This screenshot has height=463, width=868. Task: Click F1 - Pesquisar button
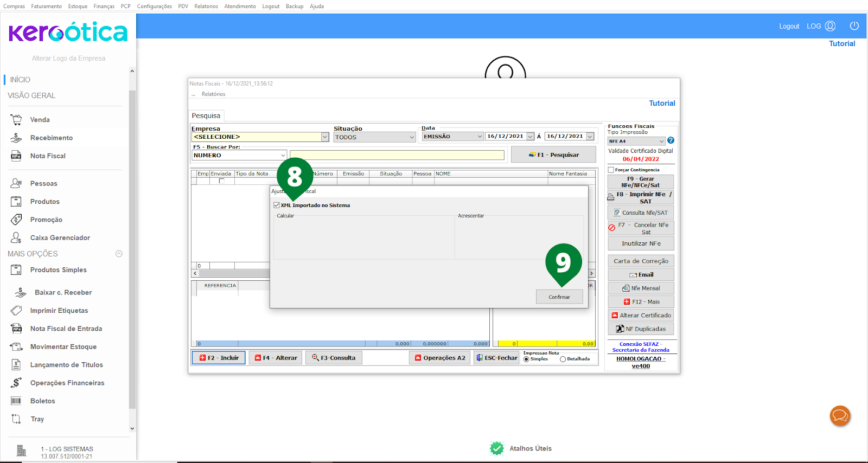(553, 155)
